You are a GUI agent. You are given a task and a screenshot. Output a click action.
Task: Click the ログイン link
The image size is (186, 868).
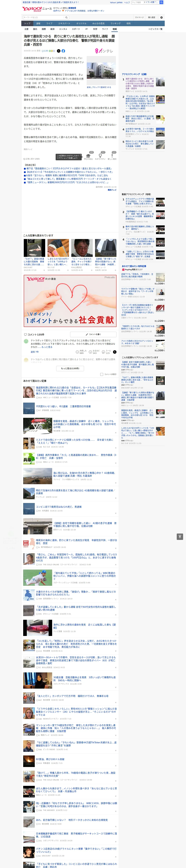coord(57,11)
